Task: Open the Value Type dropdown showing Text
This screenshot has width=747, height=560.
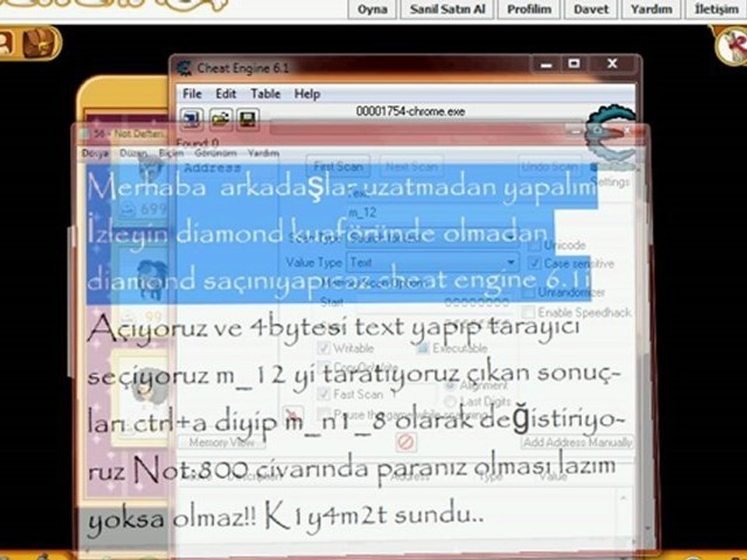Action: 433,262
